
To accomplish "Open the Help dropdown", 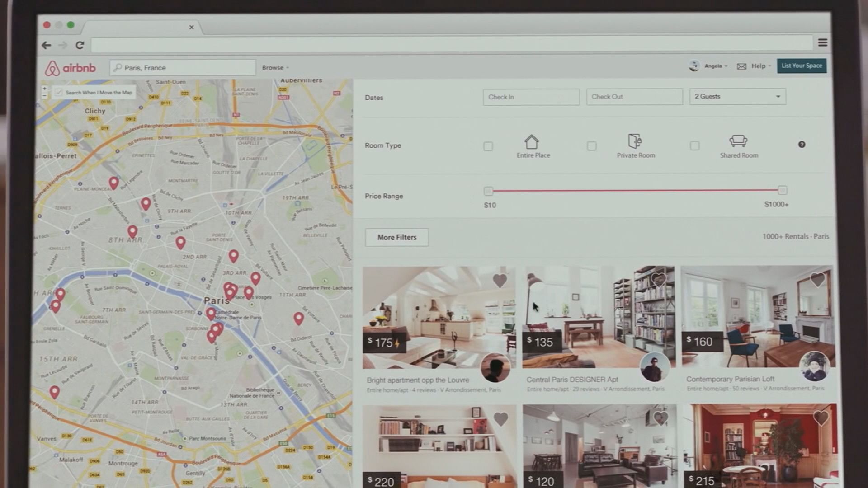I will tap(761, 66).
